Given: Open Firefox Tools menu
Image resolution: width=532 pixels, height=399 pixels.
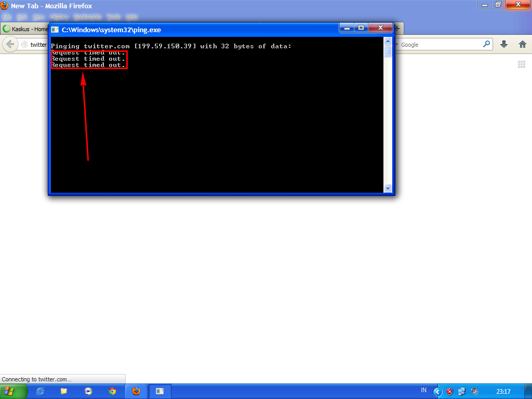Looking at the screenshot, I should [113, 17].
